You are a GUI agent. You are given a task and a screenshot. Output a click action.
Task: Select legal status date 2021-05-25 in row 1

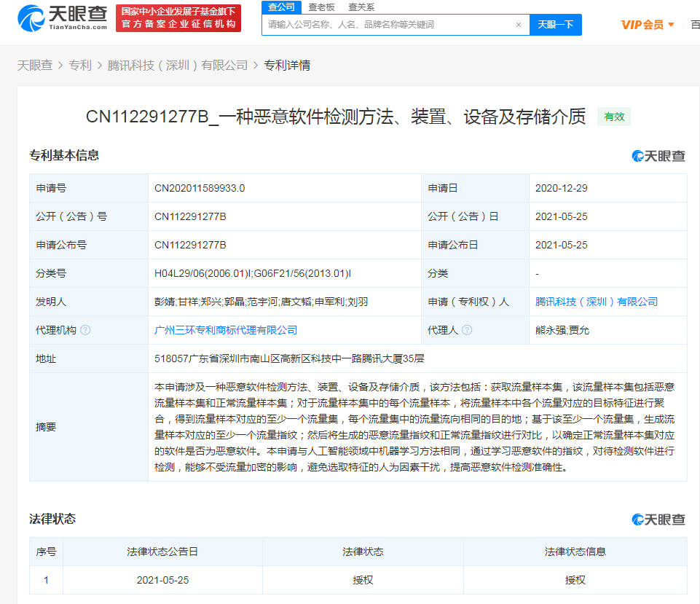point(162,580)
